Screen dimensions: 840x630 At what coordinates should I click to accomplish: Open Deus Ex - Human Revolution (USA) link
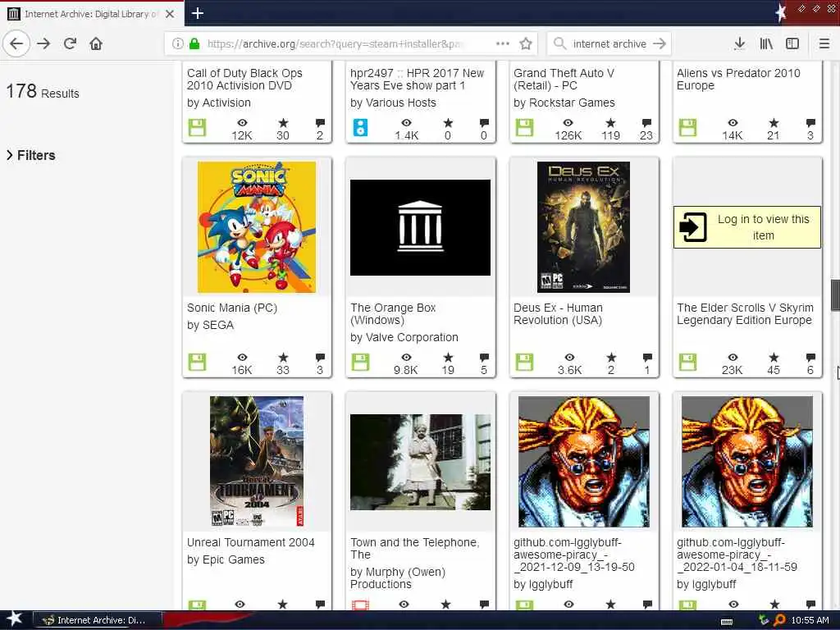[x=558, y=314]
